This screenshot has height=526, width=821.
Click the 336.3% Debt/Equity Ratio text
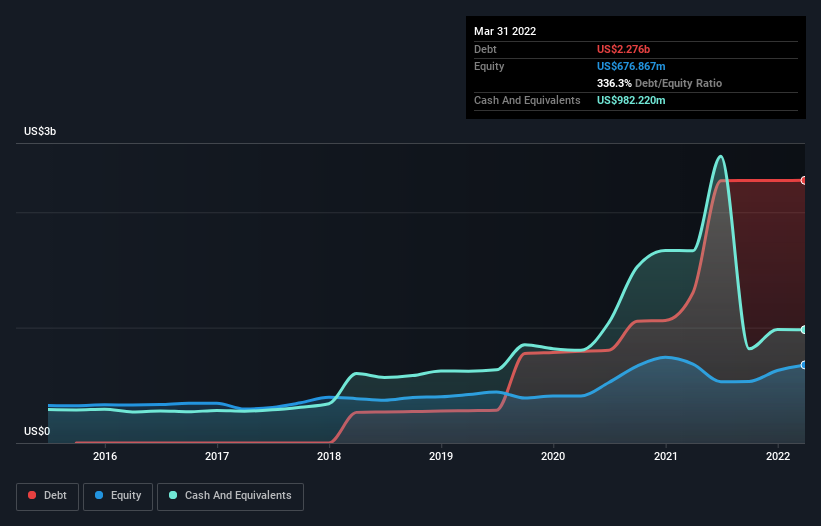659,83
